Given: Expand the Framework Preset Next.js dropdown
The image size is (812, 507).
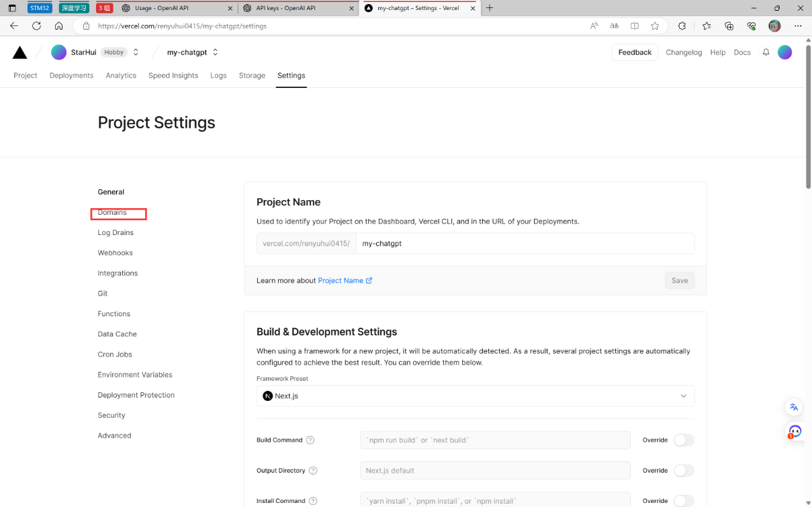Looking at the screenshot, I should [476, 396].
